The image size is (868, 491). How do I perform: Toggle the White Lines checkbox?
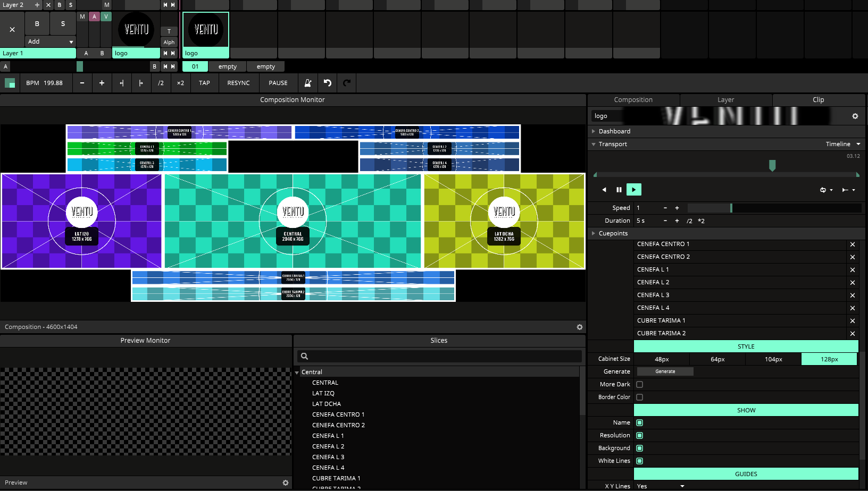(639, 461)
